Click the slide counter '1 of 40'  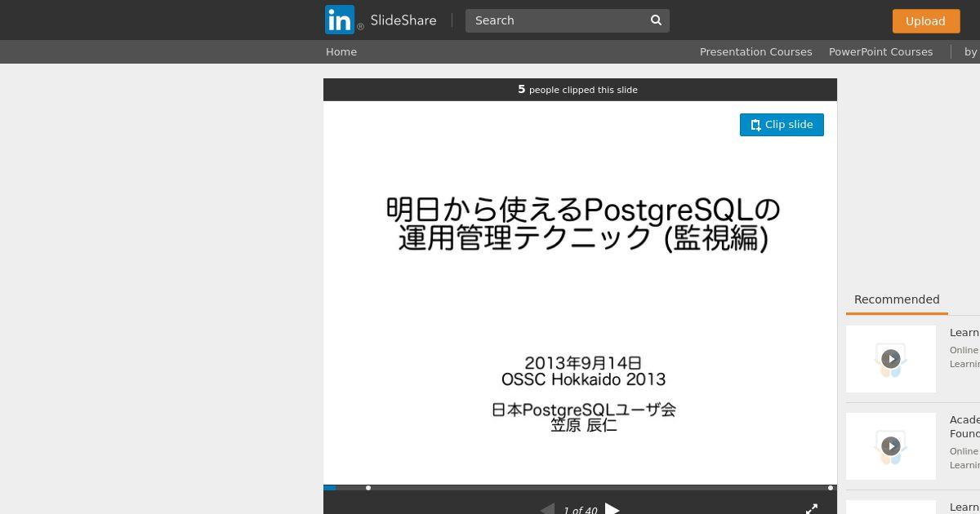[580, 510]
